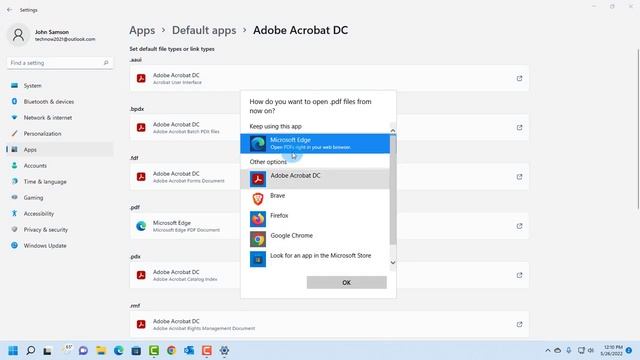Open Personalization settings
This screenshot has height=360, width=640.
tap(60, 133)
